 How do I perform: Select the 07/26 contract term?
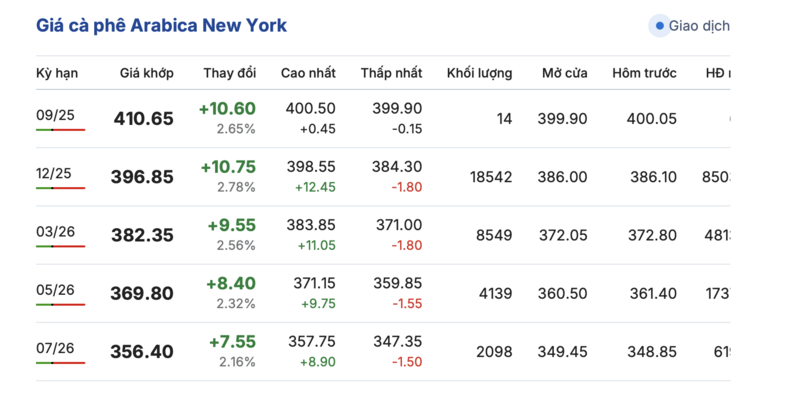pyautogui.click(x=55, y=348)
